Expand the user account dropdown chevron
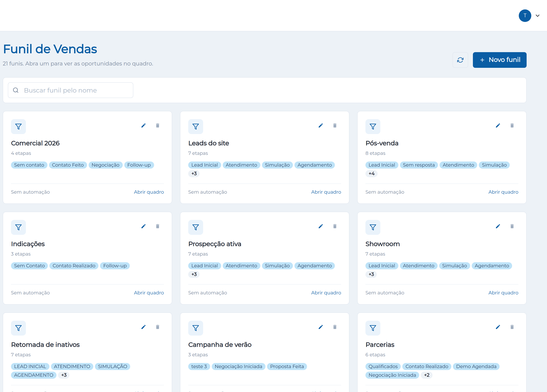 538,16
